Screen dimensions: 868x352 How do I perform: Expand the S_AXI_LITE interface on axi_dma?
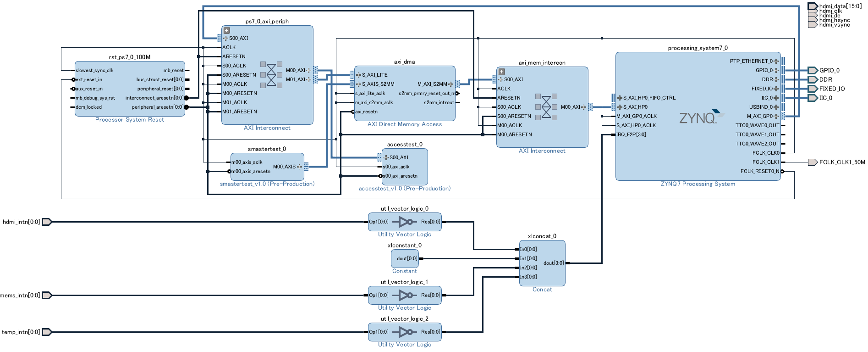pos(358,75)
